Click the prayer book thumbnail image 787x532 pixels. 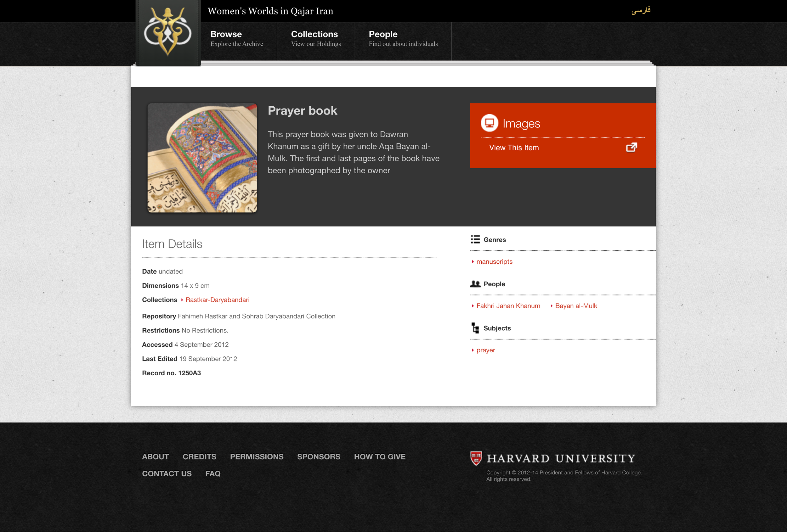pyautogui.click(x=202, y=158)
